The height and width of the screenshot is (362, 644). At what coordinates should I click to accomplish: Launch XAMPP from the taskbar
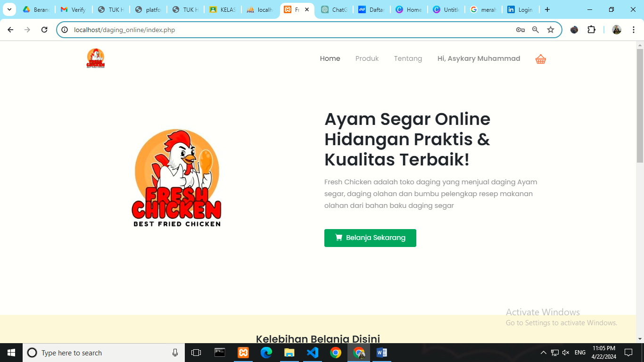243,353
